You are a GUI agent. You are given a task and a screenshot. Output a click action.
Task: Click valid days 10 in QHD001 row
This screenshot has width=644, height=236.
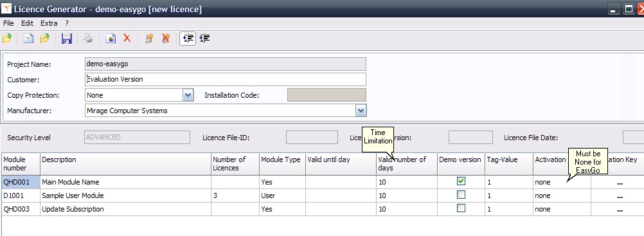point(407,182)
